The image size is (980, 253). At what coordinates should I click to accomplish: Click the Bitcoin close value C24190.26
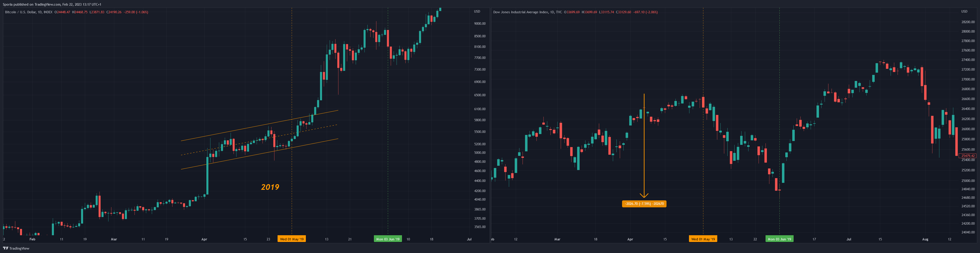click(x=114, y=12)
